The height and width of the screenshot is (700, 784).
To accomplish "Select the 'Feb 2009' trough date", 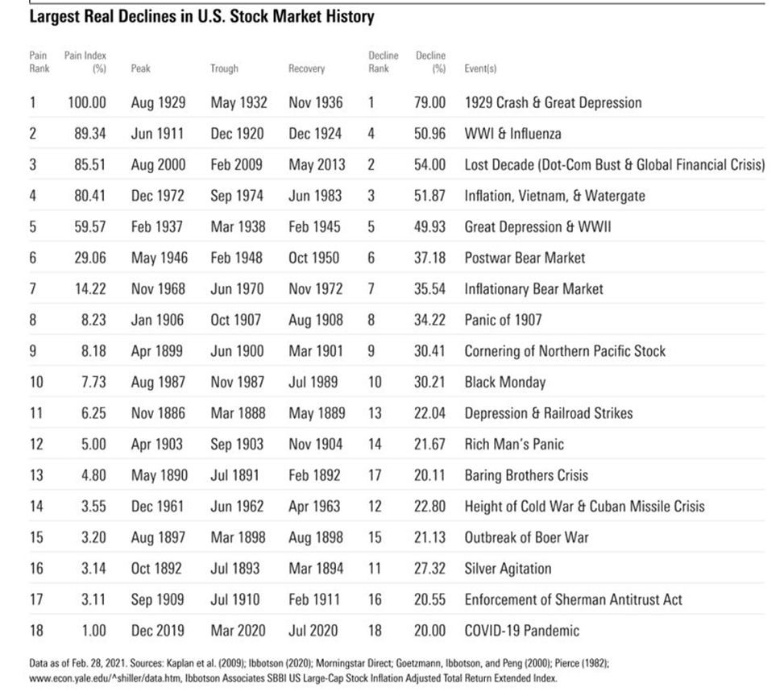I will [x=238, y=164].
